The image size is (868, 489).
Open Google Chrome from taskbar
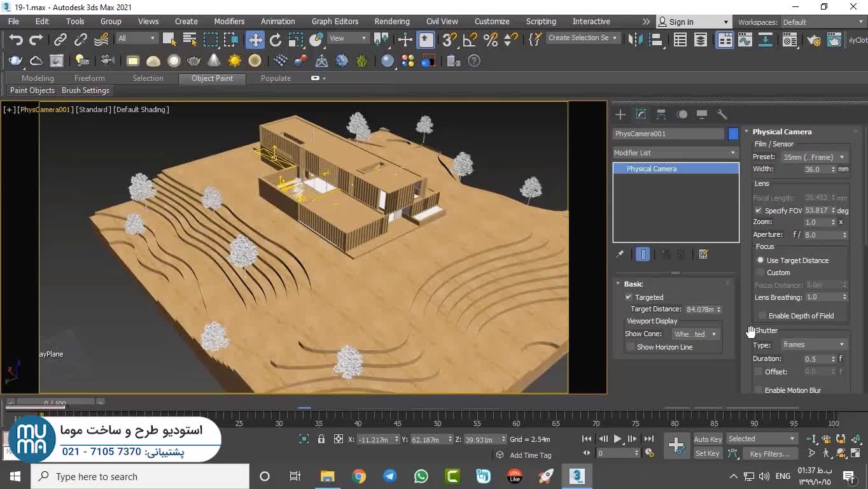pos(359,476)
